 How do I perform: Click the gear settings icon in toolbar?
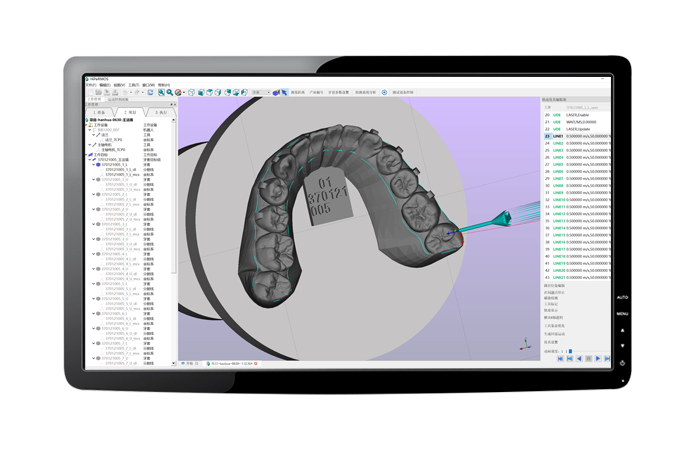tap(385, 92)
